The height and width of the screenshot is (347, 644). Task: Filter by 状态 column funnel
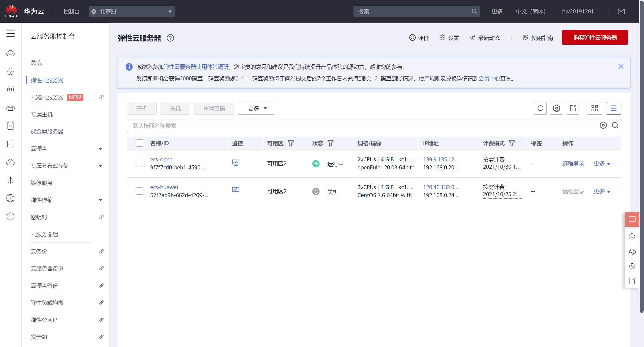coord(330,144)
